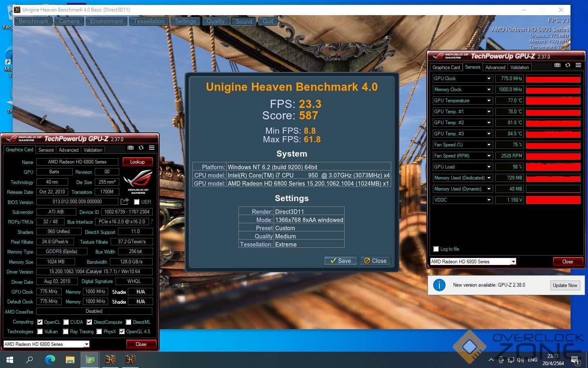588x368 pixels.
Task: Close the Heaven benchmark results dialog
Action: click(375, 261)
